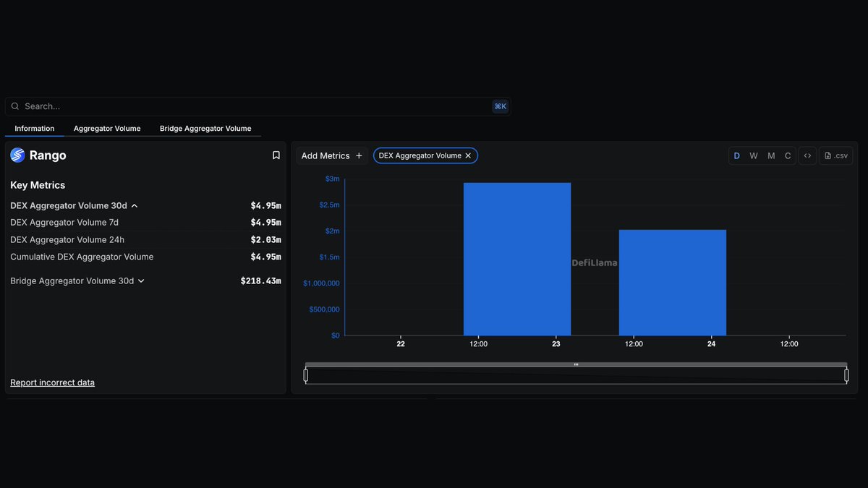Click the taller bar for day 22-23
The image size is (868, 488).
click(517, 259)
